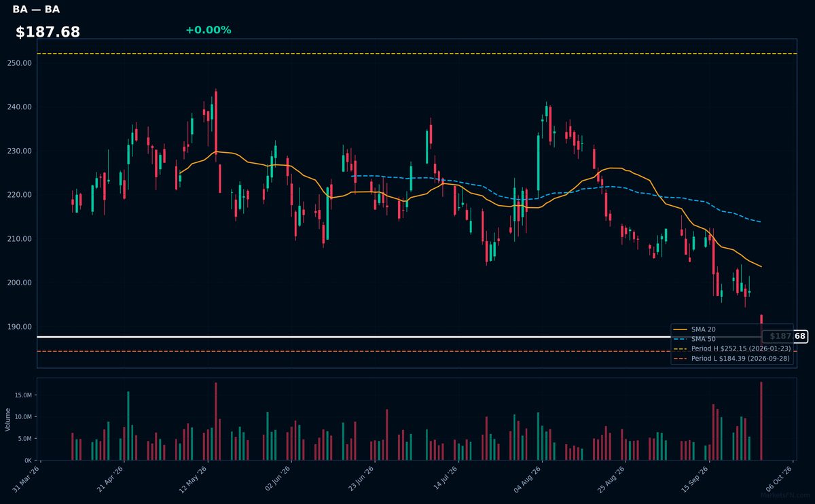This screenshot has width=815, height=504.
Task: Click the 15 Sep '26 date label
Action: [x=696, y=478]
